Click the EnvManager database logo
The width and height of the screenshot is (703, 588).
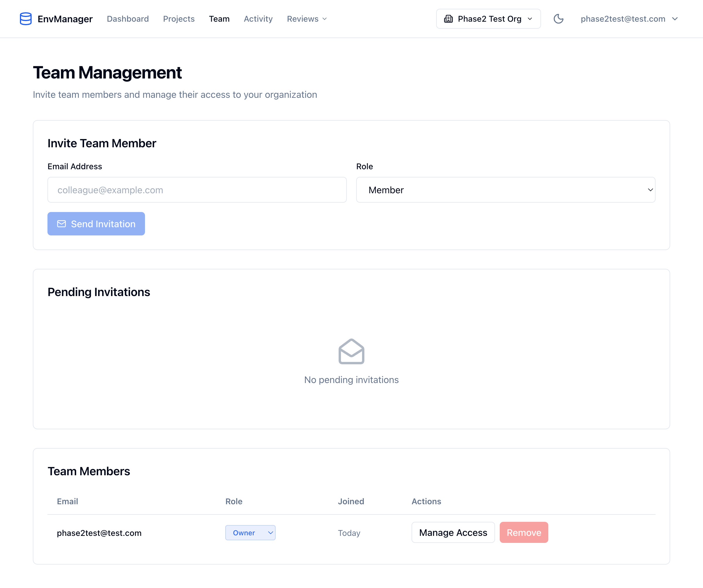tap(25, 19)
